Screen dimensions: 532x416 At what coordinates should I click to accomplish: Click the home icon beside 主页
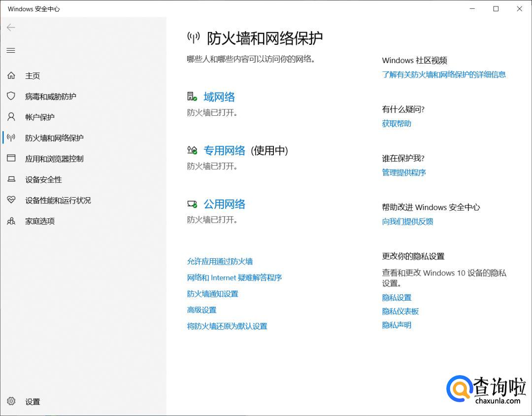click(11, 75)
